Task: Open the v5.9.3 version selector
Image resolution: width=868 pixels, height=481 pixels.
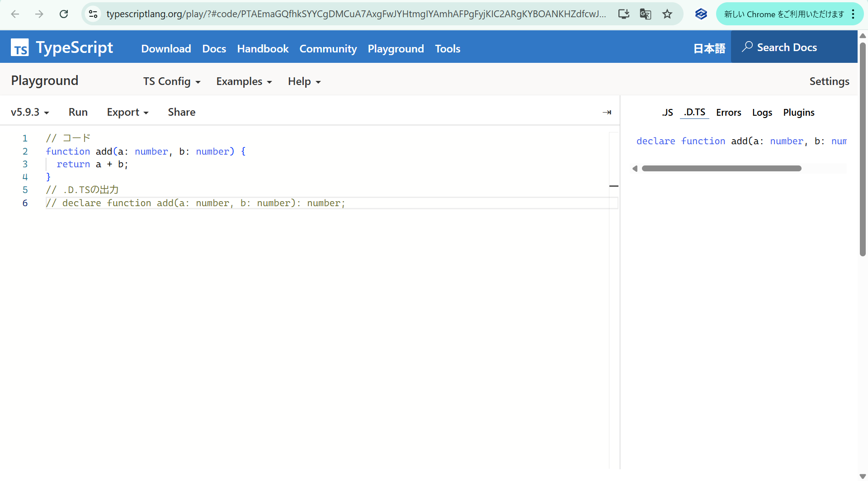Action: pos(30,112)
